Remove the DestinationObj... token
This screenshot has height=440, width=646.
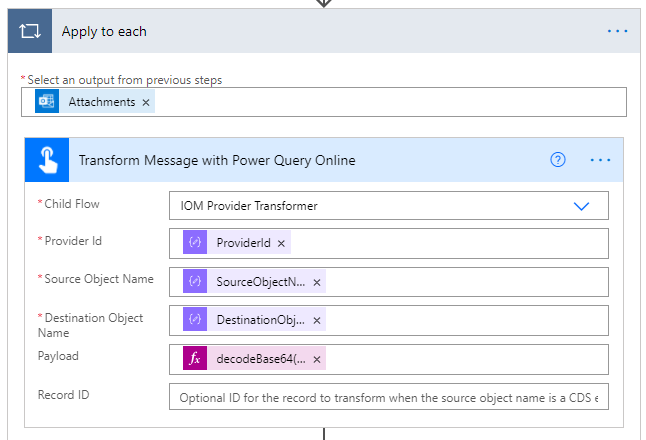(x=316, y=321)
